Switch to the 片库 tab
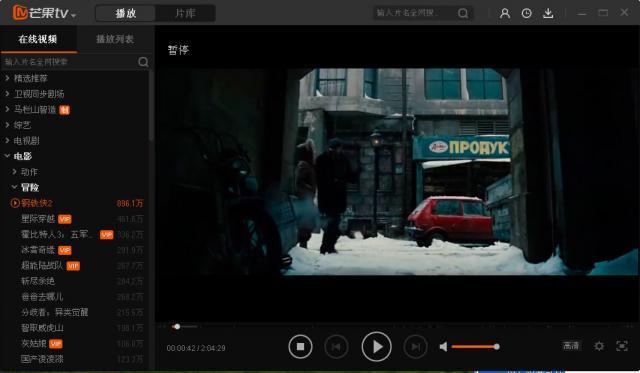Viewport: 640px width, 373px height. (185, 13)
